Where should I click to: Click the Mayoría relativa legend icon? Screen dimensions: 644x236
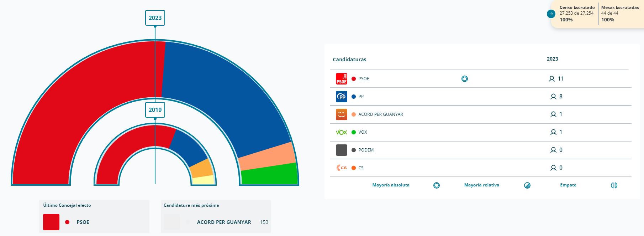click(527, 185)
